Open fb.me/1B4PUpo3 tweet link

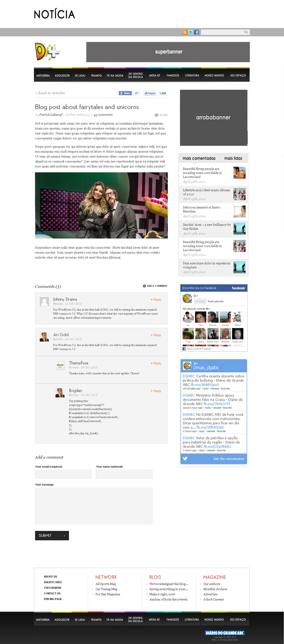pos(205,385)
